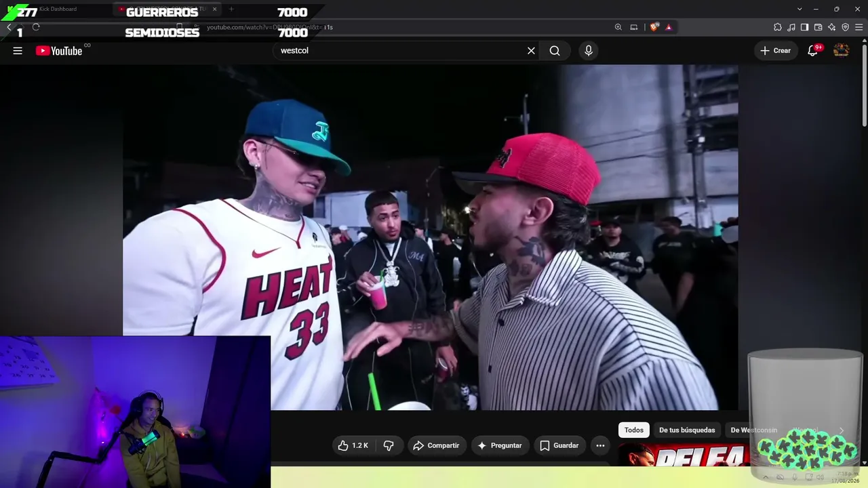Reload the page with the refresh icon

pos(36,27)
